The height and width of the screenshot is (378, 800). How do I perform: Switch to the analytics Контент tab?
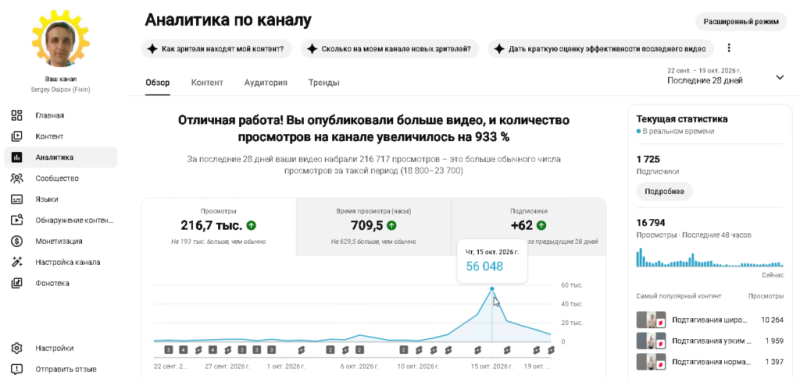click(x=207, y=83)
